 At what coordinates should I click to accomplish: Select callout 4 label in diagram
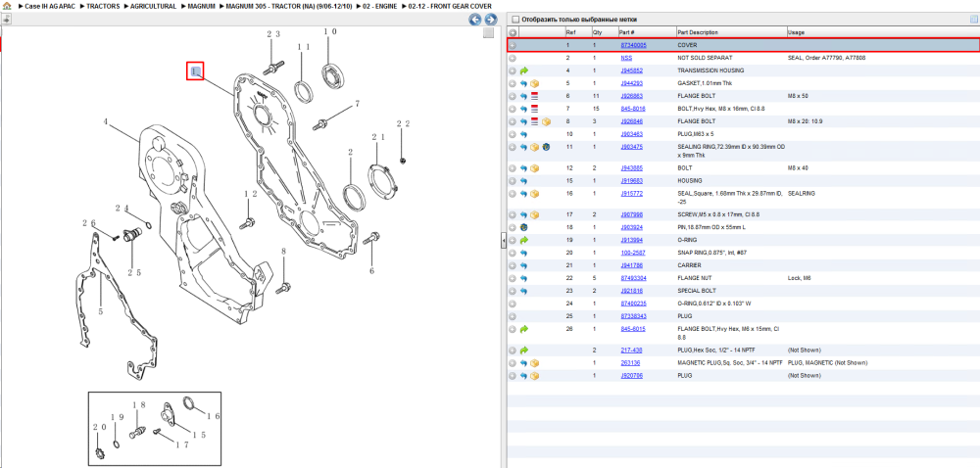[x=106, y=122]
